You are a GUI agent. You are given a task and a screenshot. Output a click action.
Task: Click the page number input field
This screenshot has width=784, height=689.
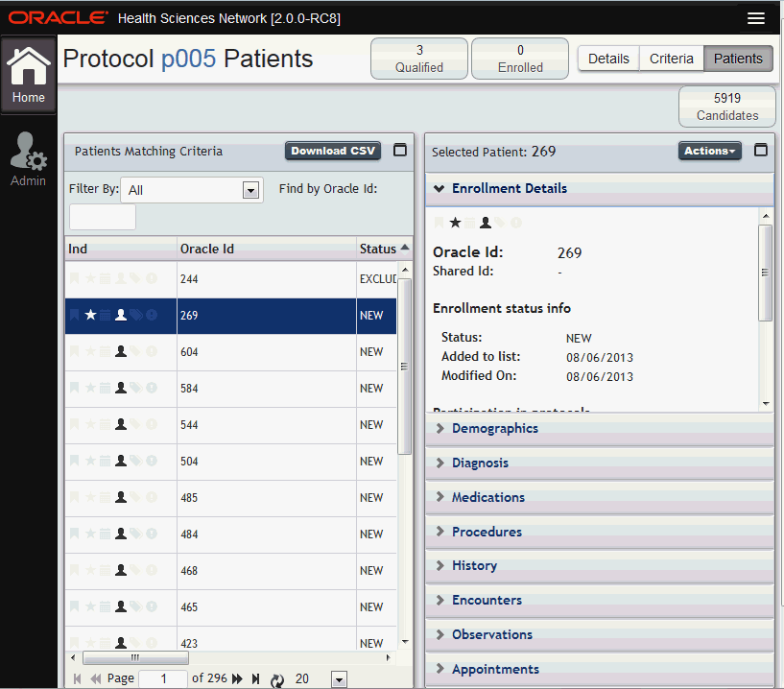click(163, 678)
